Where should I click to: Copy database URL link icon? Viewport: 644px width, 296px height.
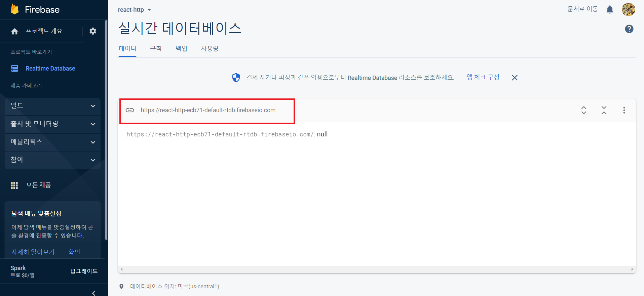(x=130, y=110)
